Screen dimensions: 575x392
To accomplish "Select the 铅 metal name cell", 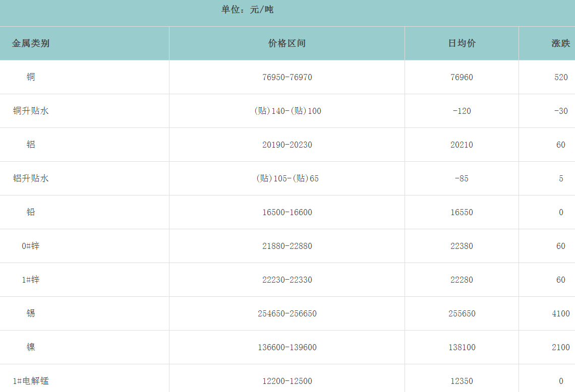I will tap(31, 212).
